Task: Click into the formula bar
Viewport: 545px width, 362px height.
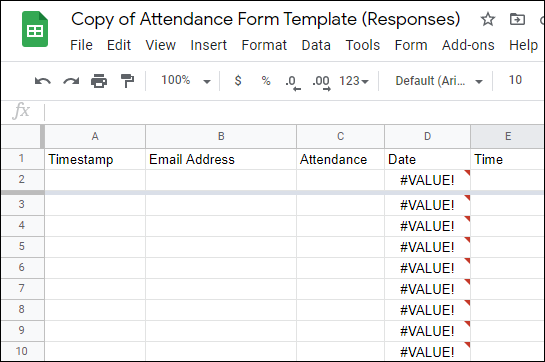Action: [294, 112]
